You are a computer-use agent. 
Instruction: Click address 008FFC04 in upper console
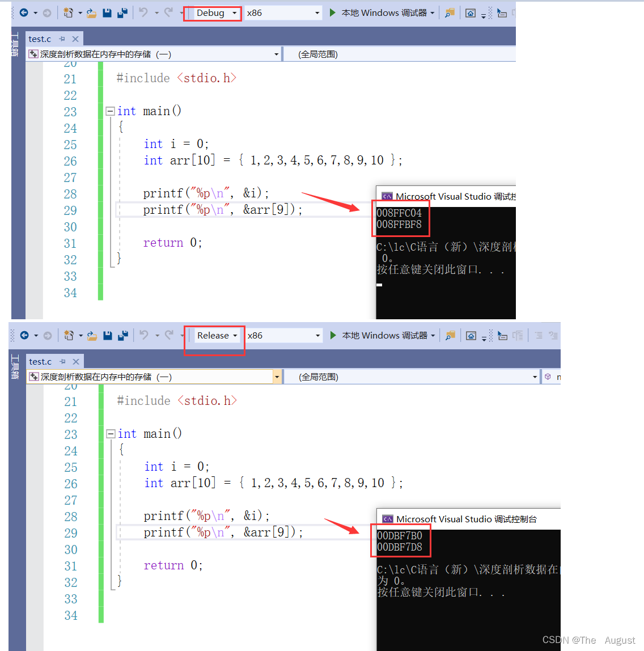(x=399, y=213)
